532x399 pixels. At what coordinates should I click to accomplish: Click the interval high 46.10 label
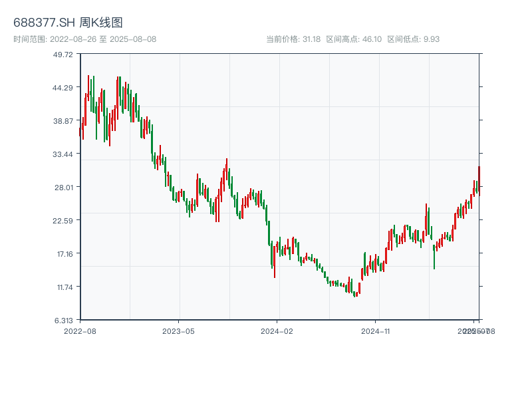coord(354,39)
